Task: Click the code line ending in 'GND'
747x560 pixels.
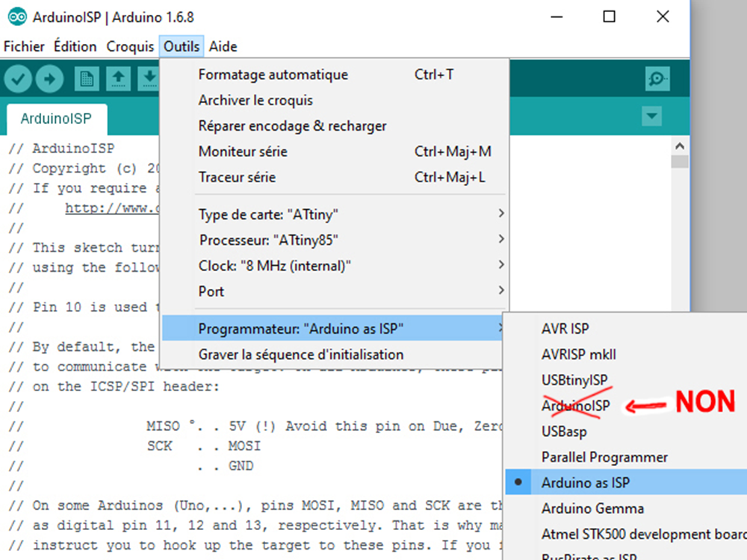Action: pyautogui.click(x=131, y=466)
